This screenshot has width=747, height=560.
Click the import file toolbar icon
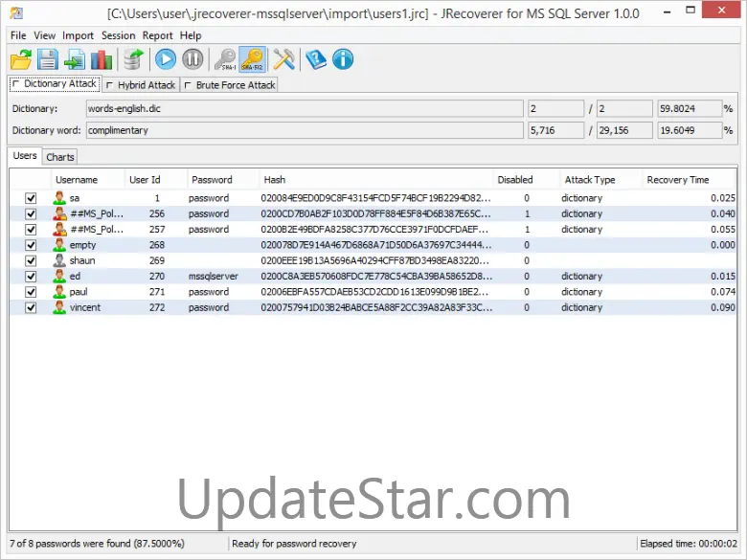[x=75, y=60]
